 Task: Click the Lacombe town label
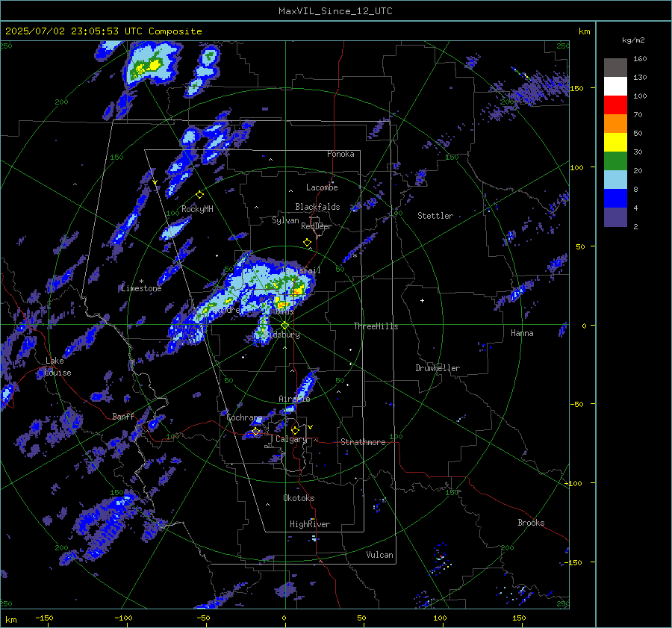pyautogui.click(x=322, y=187)
